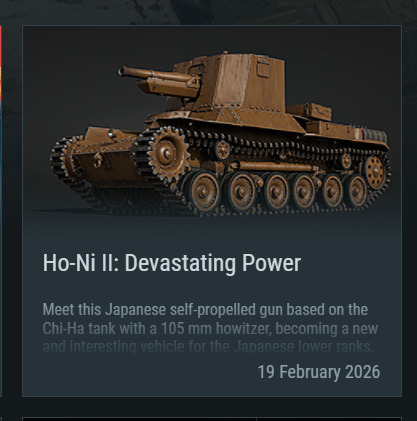Screen dimensions: 417x421
Task: Click the rear idler wheel of the tank
Action: pyautogui.click(x=375, y=172)
